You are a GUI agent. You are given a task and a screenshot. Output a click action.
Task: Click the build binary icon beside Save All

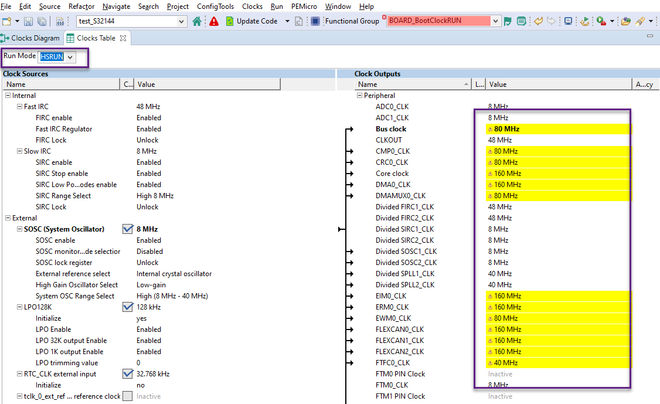tap(60, 21)
